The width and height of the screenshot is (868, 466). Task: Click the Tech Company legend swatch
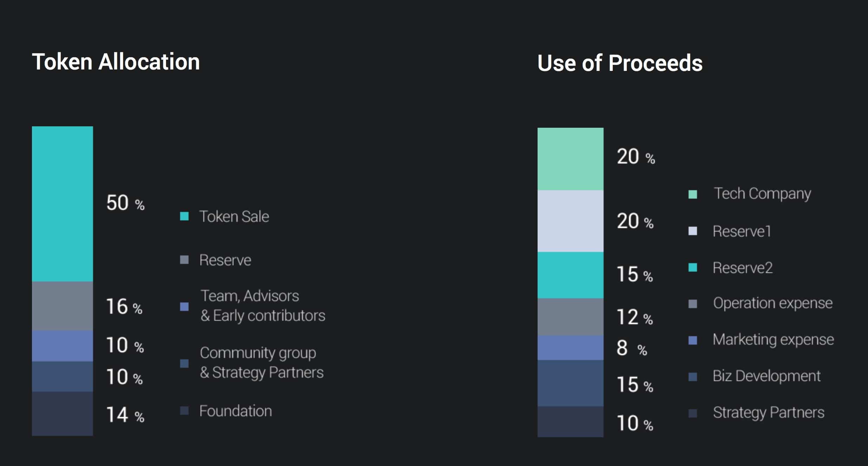point(693,194)
